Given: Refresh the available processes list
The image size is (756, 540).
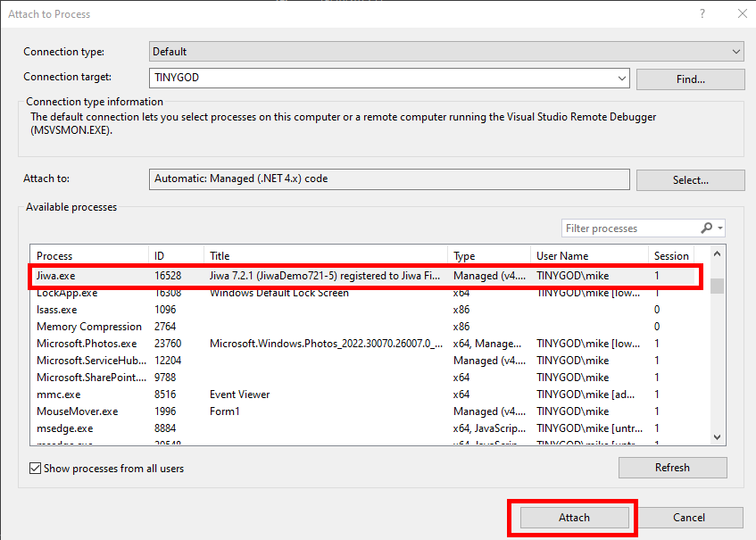Looking at the screenshot, I should [x=672, y=468].
